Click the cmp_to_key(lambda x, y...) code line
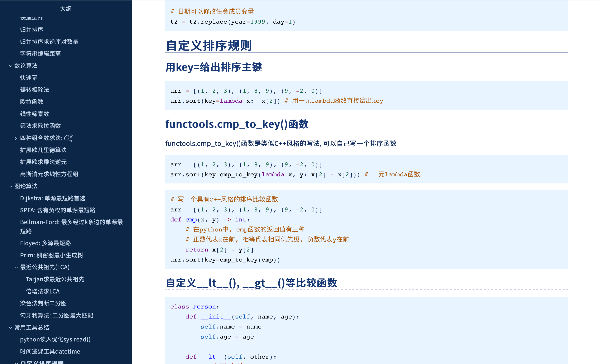 295,174
